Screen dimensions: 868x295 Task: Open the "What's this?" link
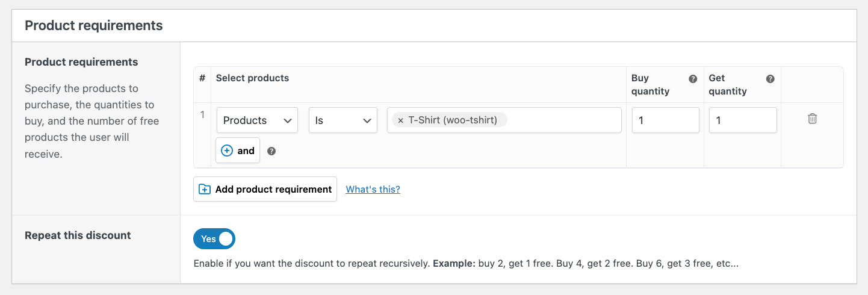click(x=373, y=189)
